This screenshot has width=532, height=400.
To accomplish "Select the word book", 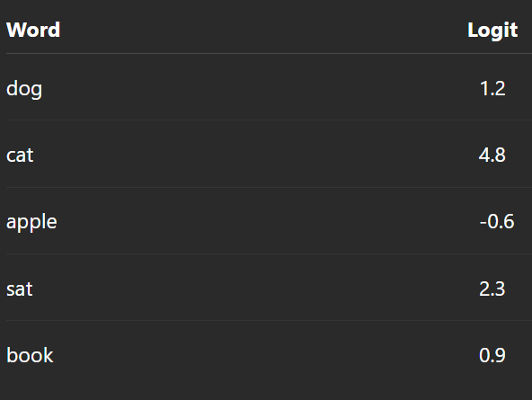I will 30,355.
